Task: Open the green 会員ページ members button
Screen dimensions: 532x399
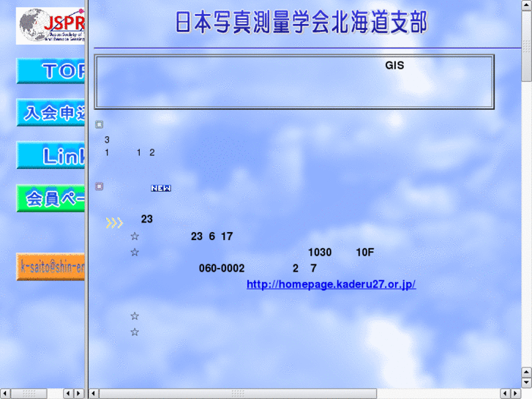Action: pyautogui.click(x=50, y=198)
